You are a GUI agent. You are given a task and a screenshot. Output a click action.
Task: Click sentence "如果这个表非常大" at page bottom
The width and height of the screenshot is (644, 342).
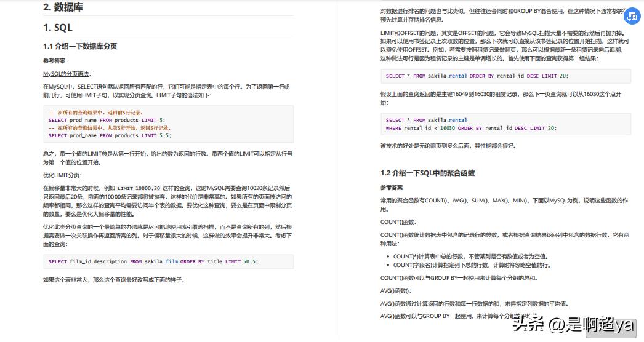point(113,280)
